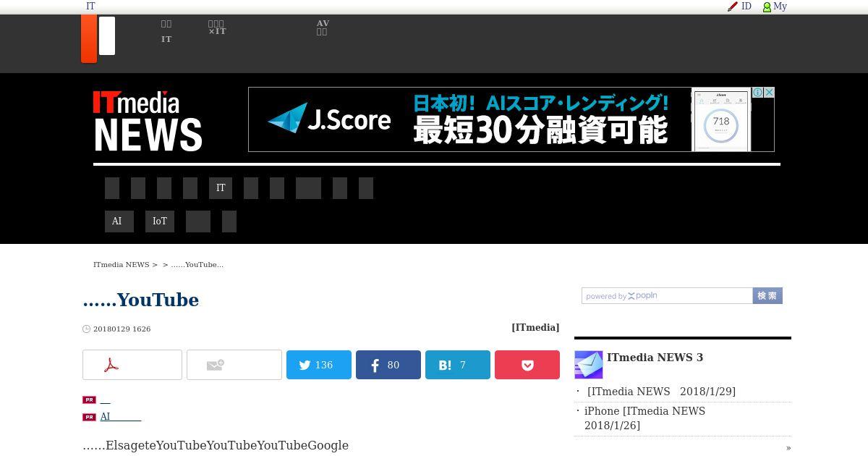Viewport: 868px width, 456px height.
Task: Click the green My user icon
Action: pos(767,7)
